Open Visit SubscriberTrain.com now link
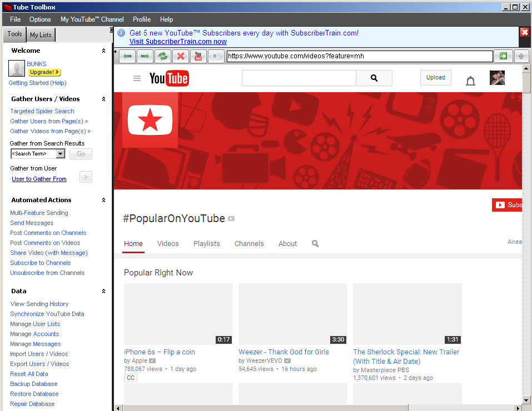 pyautogui.click(x=178, y=42)
